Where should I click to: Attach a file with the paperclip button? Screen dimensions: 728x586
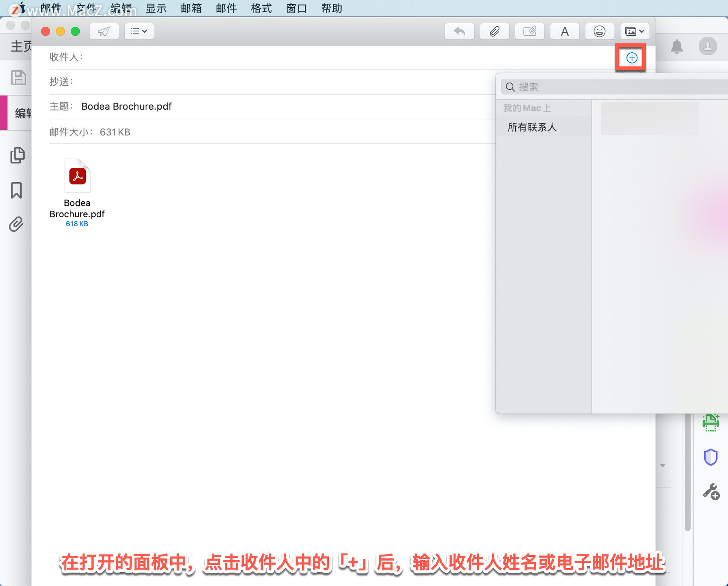tap(494, 31)
